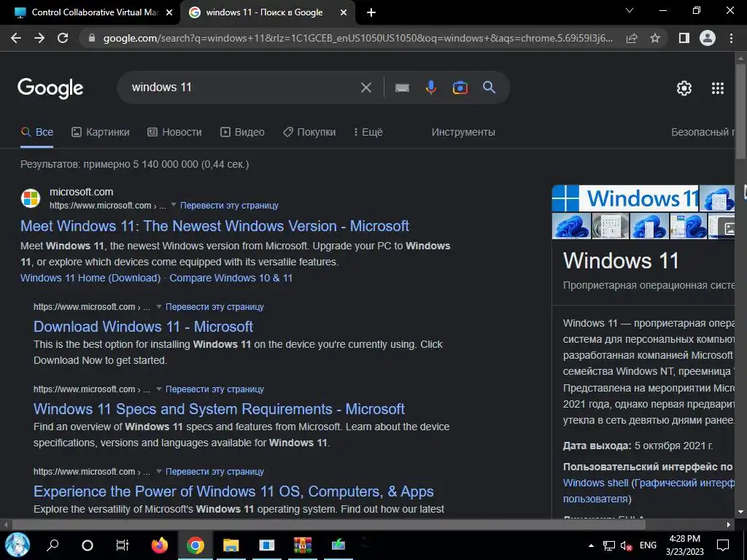Translate the Windows 11 Specs result
Image resolution: width=747 pixels, height=560 pixels.
214,389
